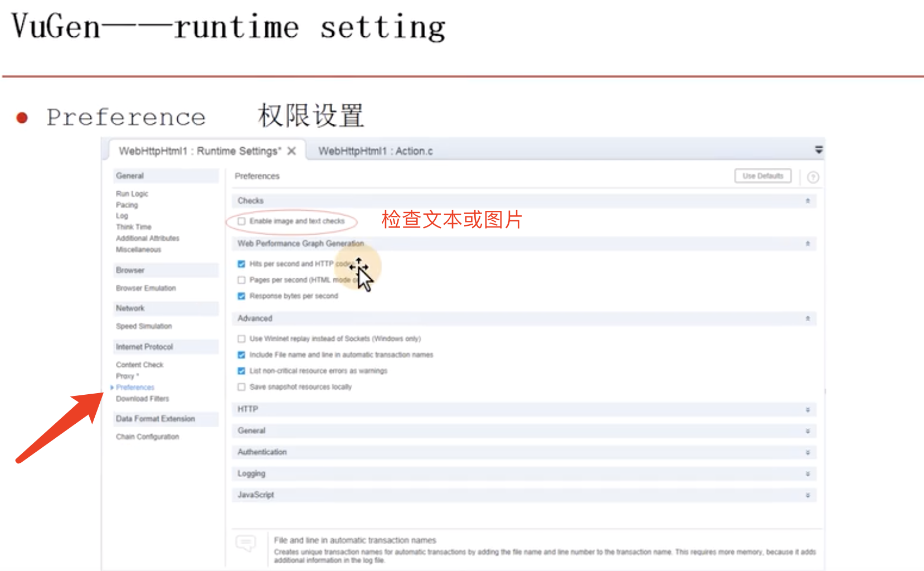
Task: Click the description heading about transaction names
Action: (x=355, y=540)
